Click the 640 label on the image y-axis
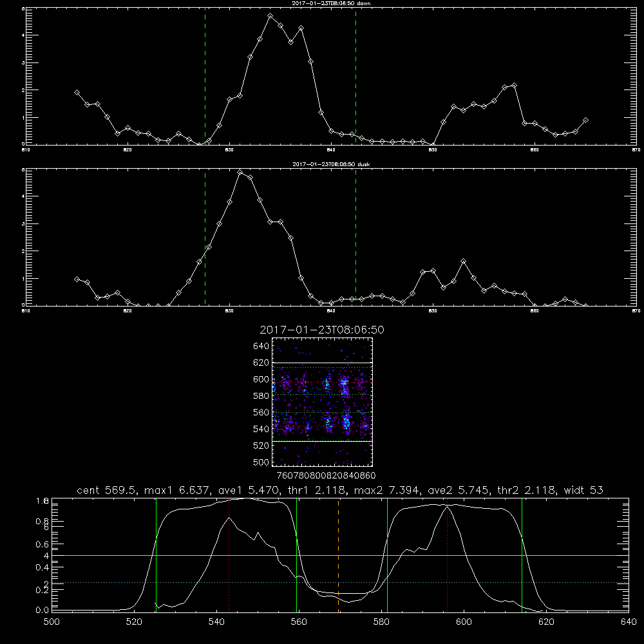 (x=261, y=346)
